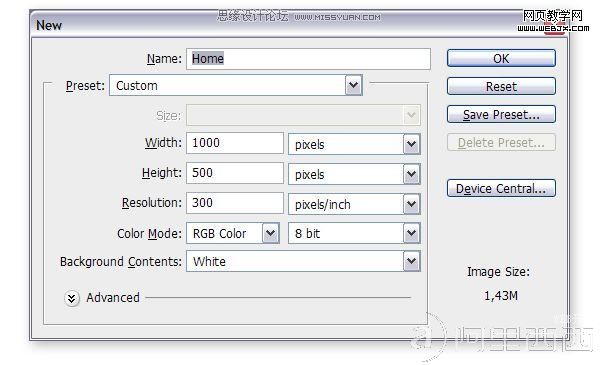Click the disabled Size dropdown
The image size is (600, 365).
click(x=303, y=115)
